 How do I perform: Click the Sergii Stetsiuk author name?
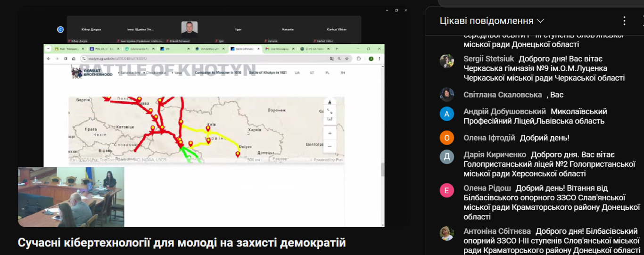489,59
